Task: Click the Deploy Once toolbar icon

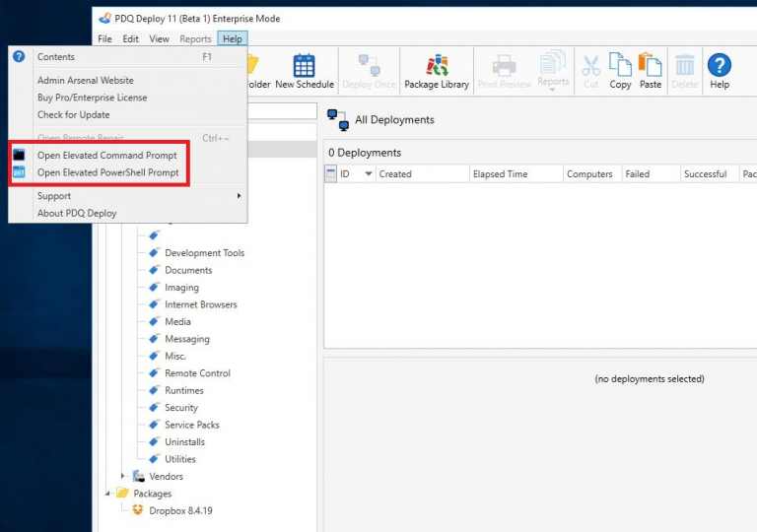Action: click(x=370, y=66)
